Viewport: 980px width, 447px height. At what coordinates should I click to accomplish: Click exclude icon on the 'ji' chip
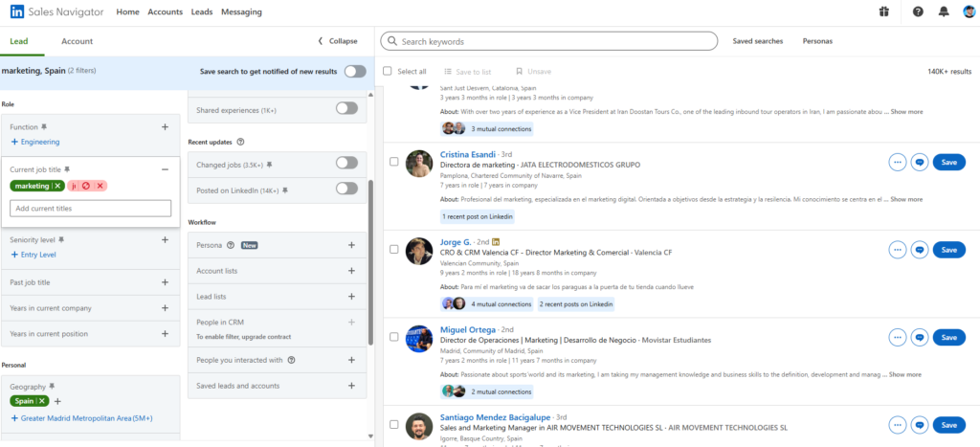[x=86, y=186]
